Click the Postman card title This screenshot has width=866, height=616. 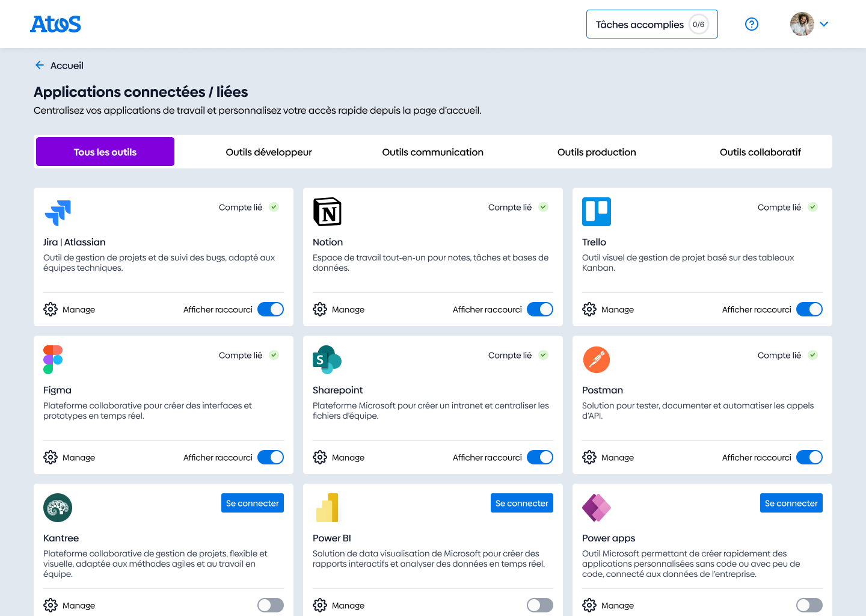603,390
